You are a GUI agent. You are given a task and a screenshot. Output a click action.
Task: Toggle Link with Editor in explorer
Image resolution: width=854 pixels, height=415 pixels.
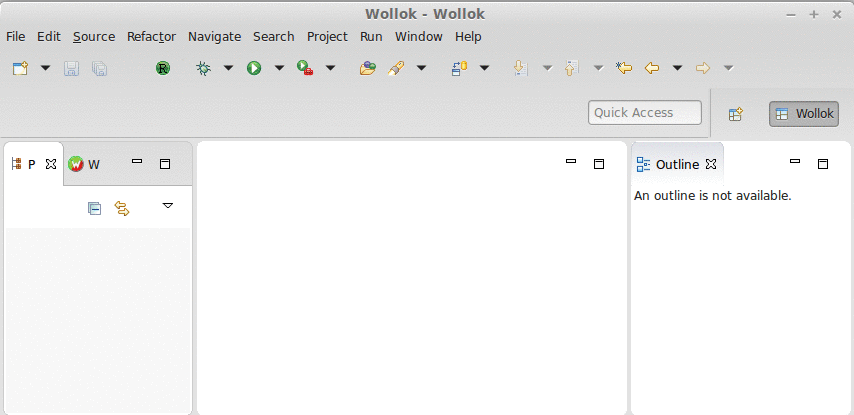point(122,208)
